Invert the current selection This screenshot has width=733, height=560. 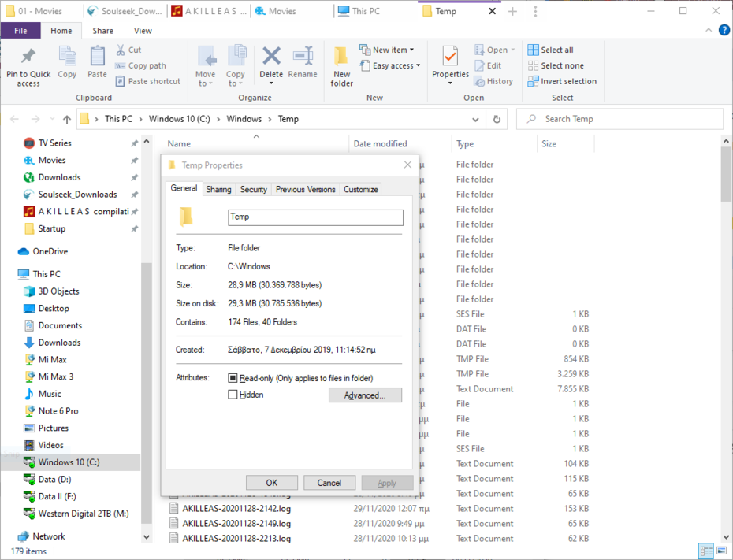(x=563, y=81)
